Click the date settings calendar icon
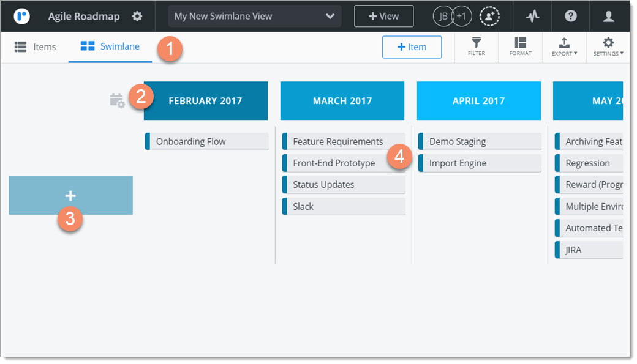This screenshot has width=637, height=364. pos(116,100)
